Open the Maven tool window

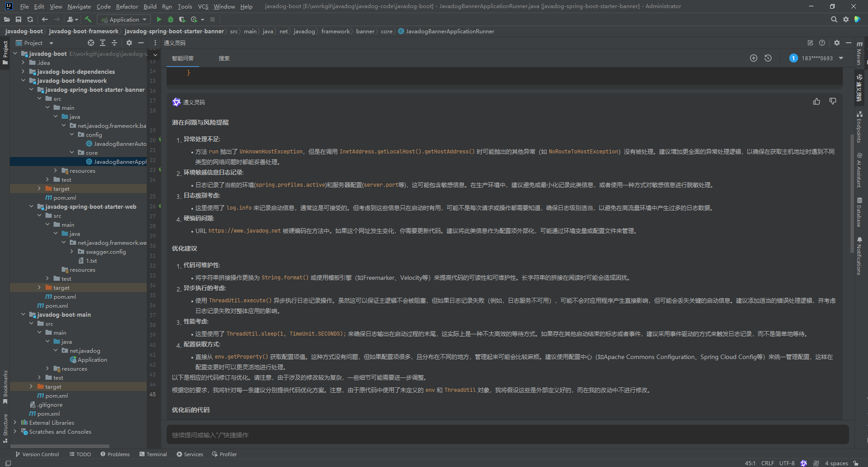pos(859,53)
